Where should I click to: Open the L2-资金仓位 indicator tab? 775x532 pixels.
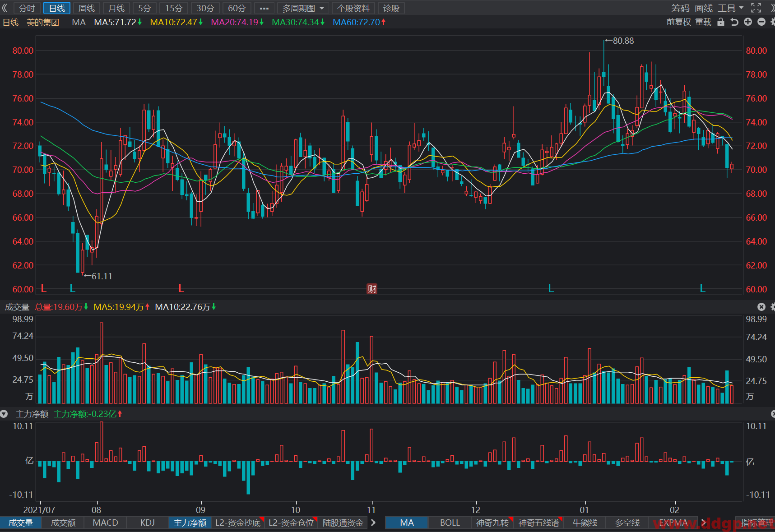click(x=291, y=523)
